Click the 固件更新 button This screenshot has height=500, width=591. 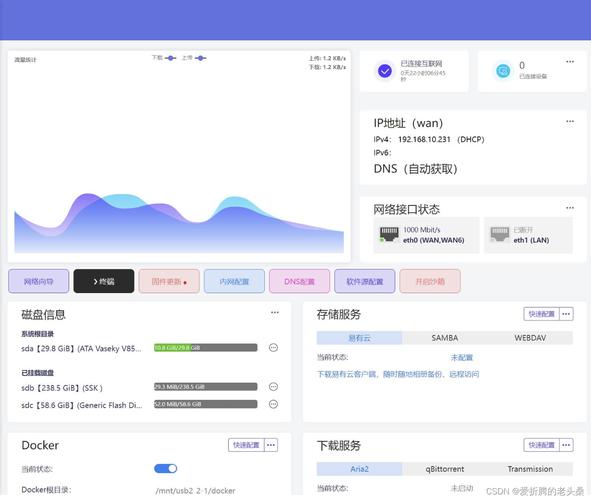pyautogui.click(x=169, y=281)
